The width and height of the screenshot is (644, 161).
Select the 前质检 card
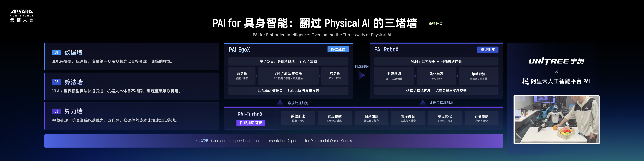(242, 76)
